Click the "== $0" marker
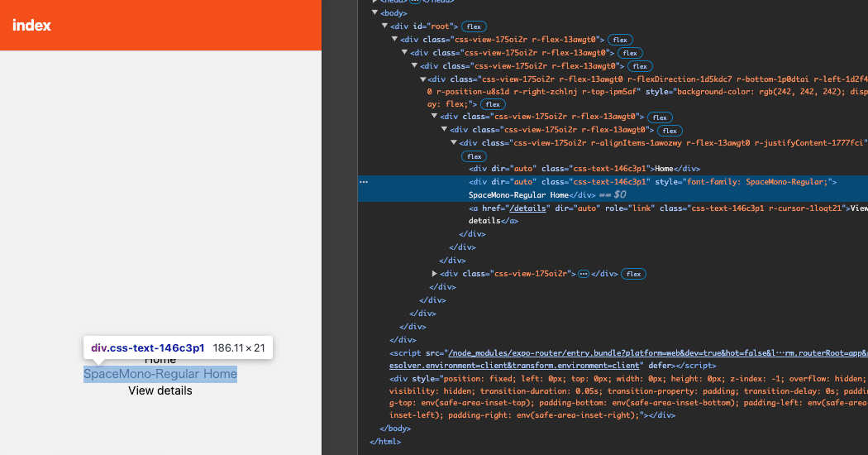The height and width of the screenshot is (455, 868). tap(613, 195)
